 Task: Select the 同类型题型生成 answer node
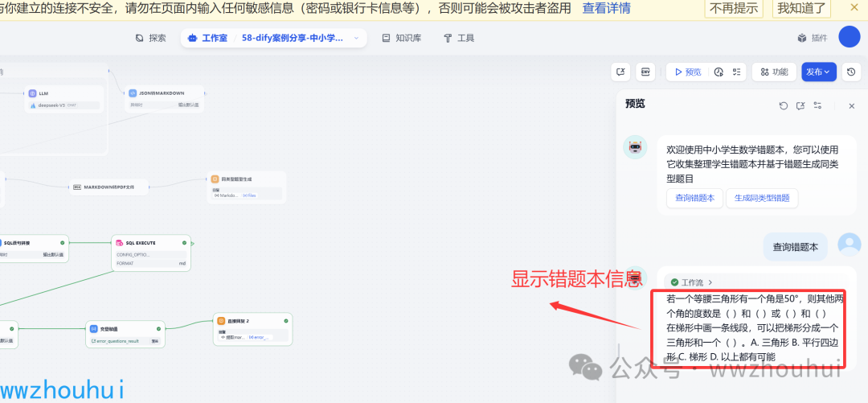[x=247, y=187]
